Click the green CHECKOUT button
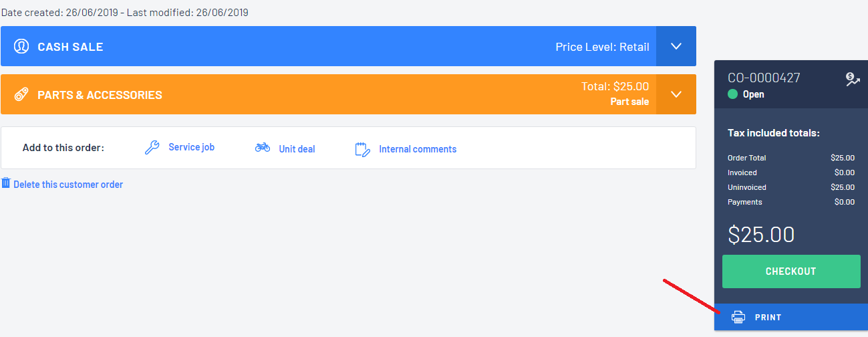Viewport: 868px width, 337px height. point(791,271)
